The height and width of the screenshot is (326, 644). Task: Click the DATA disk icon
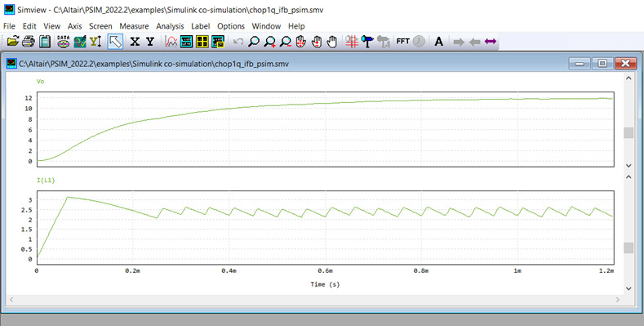[63, 42]
